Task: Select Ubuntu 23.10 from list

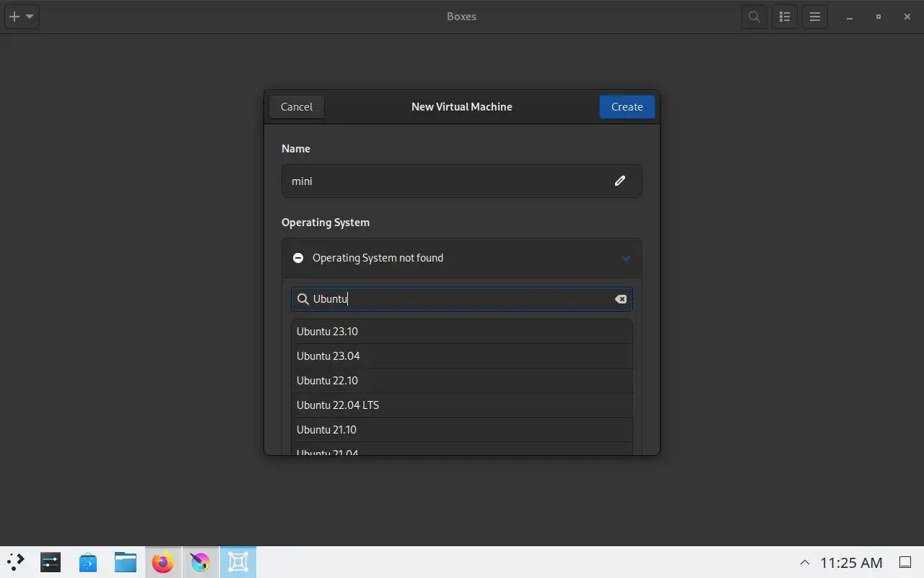Action: click(x=462, y=332)
